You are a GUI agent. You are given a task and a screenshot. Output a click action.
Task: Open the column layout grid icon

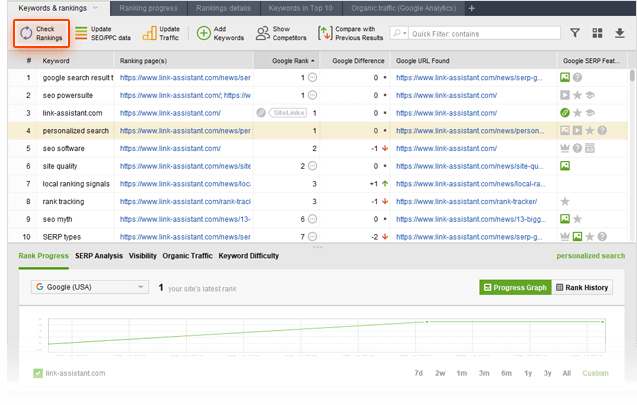coord(597,33)
